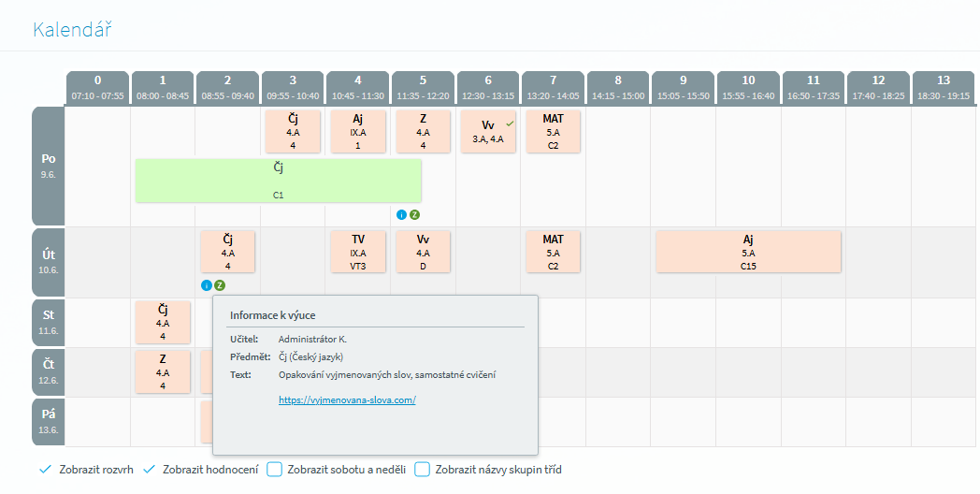Click green Z icon under Monday schedule
980x494 pixels.
click(414, 215)
